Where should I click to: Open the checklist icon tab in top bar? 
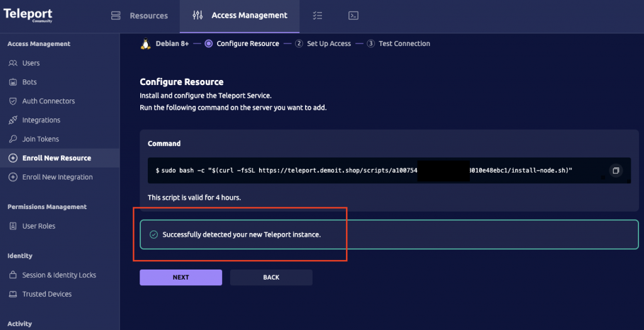(x=318, y=16)
